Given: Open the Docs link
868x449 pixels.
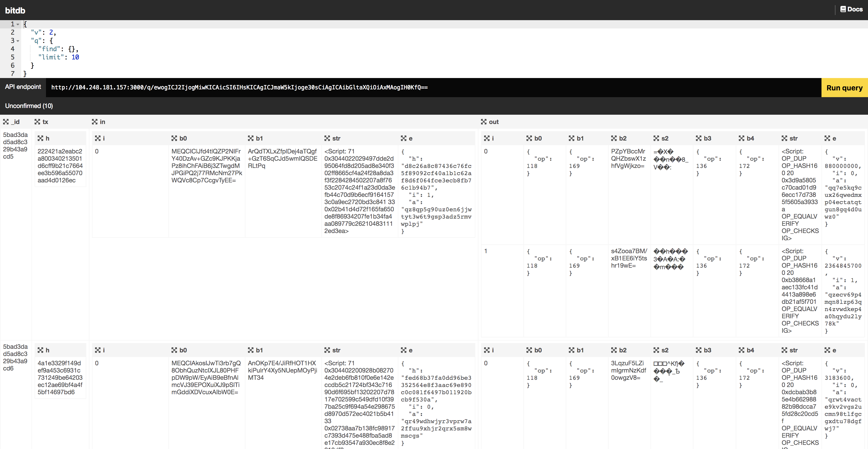Looking at the screenshot, I should [x=855, y=9].
